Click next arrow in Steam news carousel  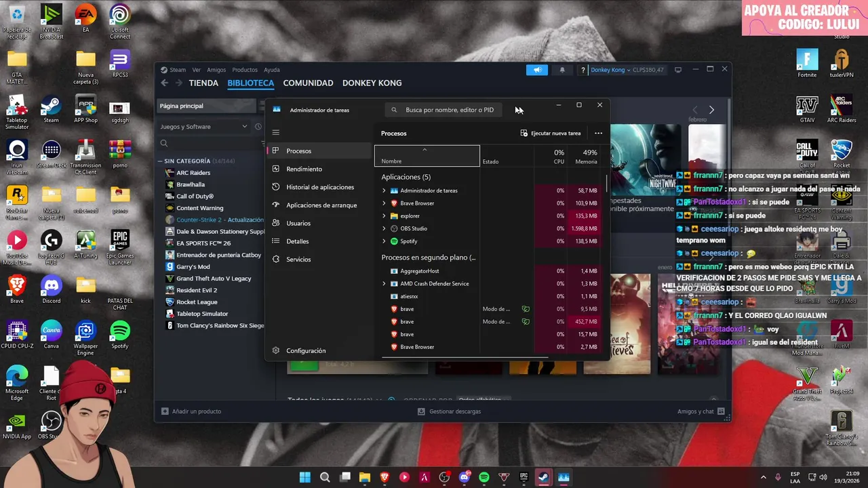711,110
